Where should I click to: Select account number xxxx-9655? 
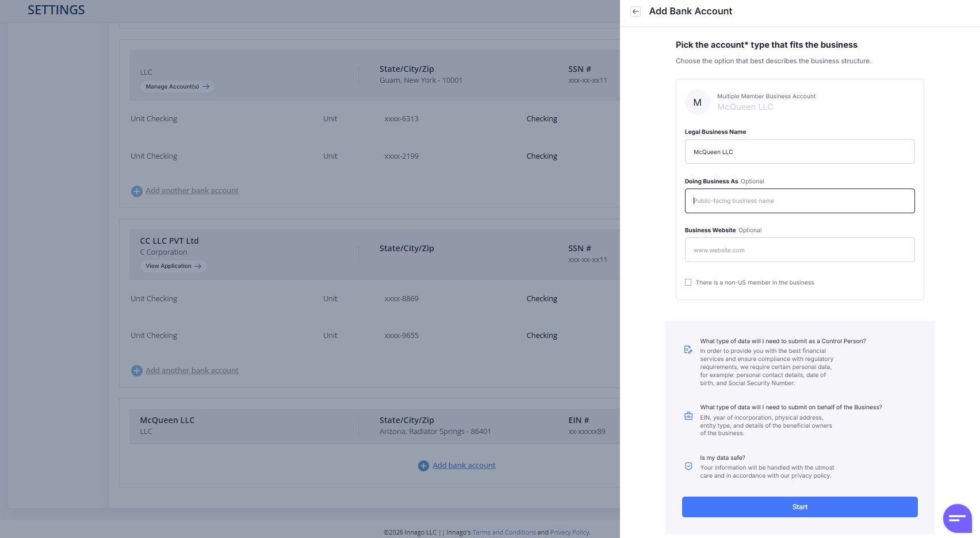point(401,336)
